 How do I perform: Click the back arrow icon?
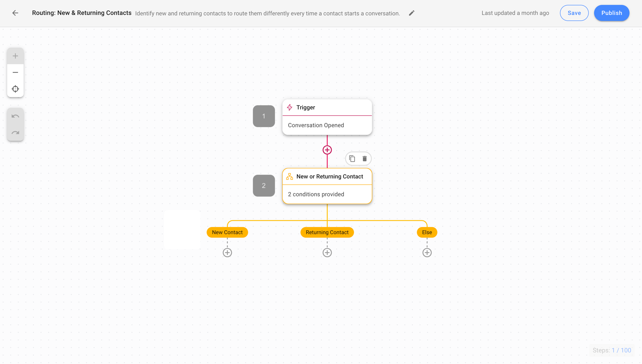pyautogui.click(x=15, y=13)
